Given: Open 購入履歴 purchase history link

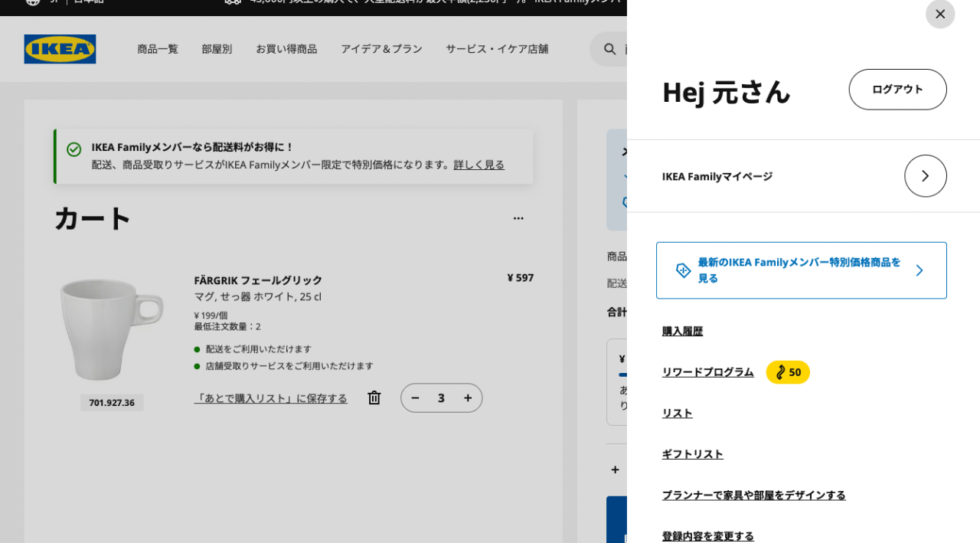Looking at the screenshot, I should (x=682, y=331).
